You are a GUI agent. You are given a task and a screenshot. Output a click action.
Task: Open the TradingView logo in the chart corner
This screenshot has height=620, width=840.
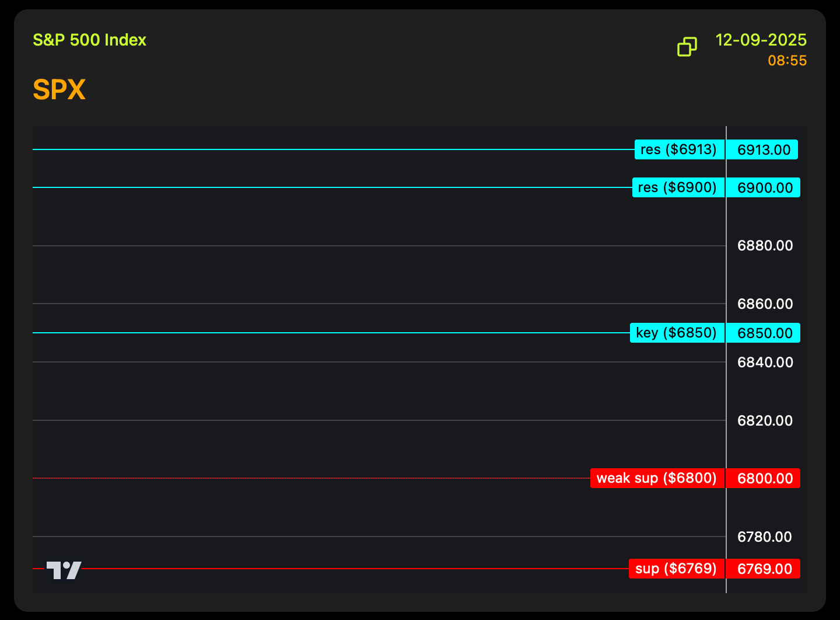click(x=64, y=570)
